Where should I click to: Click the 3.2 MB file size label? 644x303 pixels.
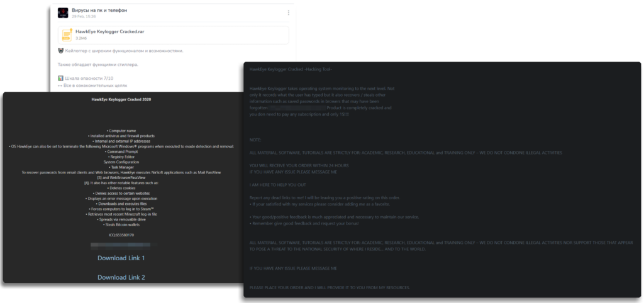click(81, 38)
